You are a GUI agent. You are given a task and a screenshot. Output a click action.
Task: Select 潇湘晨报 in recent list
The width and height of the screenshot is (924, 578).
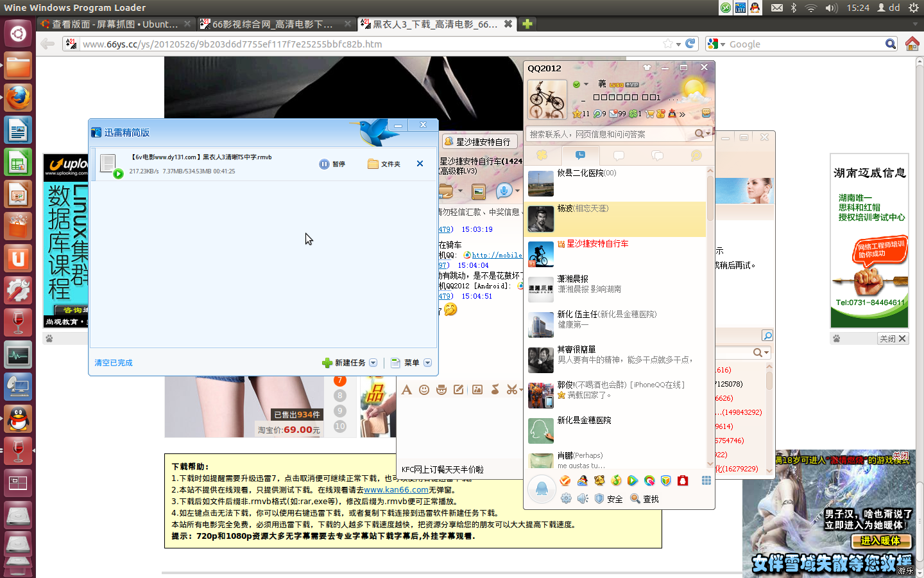pos(615,290)
